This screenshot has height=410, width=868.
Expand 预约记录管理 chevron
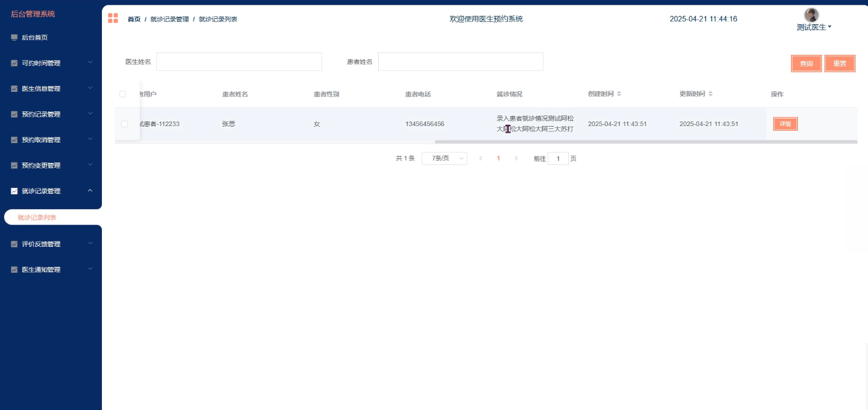tap(90, 114)
